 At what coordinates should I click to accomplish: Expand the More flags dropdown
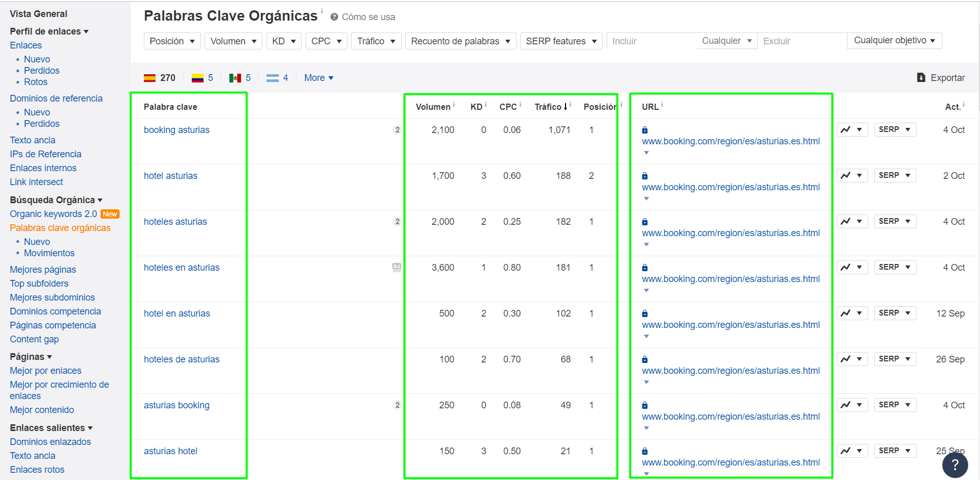pos(318,77)
